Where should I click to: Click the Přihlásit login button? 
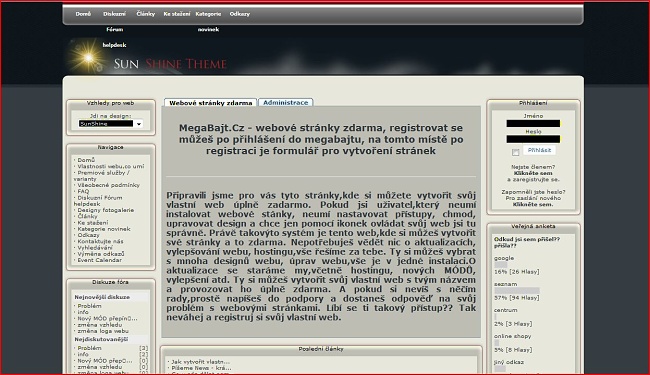click(x=539, y=150)
